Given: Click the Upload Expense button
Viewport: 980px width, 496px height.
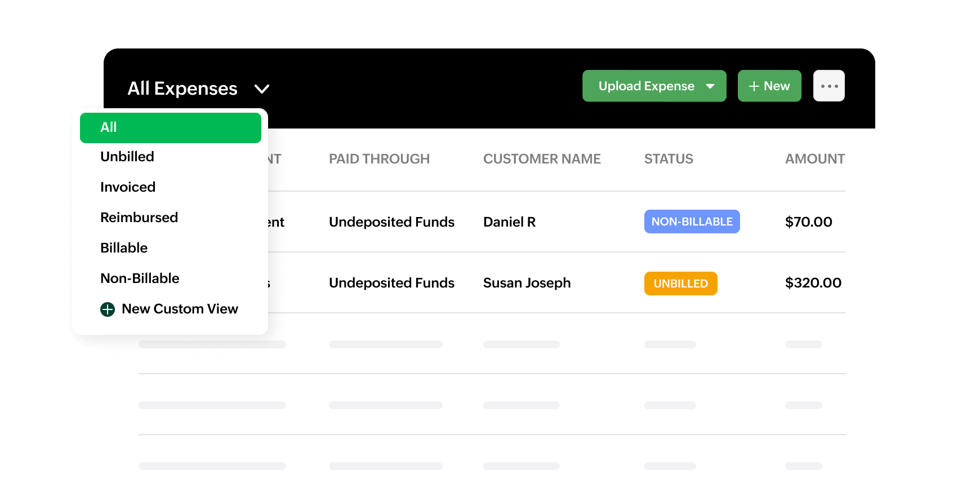Looking at the screenshot, I should point(645,86).
